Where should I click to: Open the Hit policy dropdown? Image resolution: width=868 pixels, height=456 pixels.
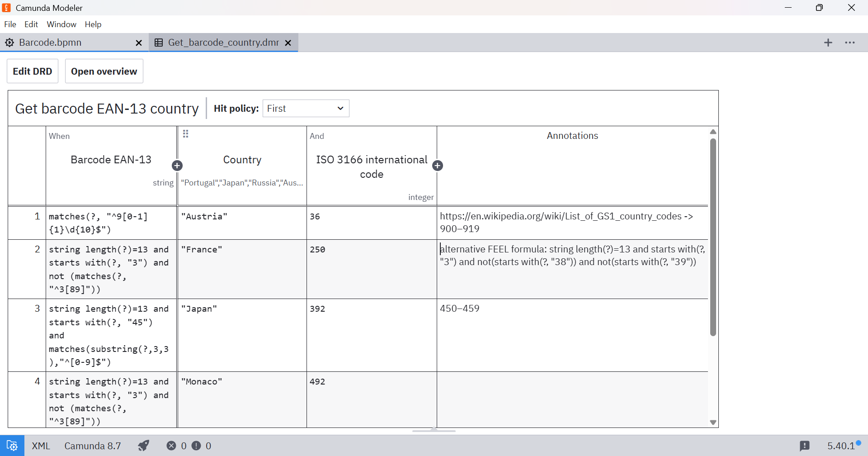(306, 109)
